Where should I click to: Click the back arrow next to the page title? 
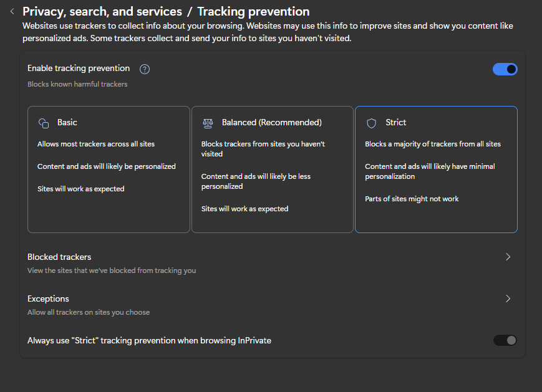[12, 11]
